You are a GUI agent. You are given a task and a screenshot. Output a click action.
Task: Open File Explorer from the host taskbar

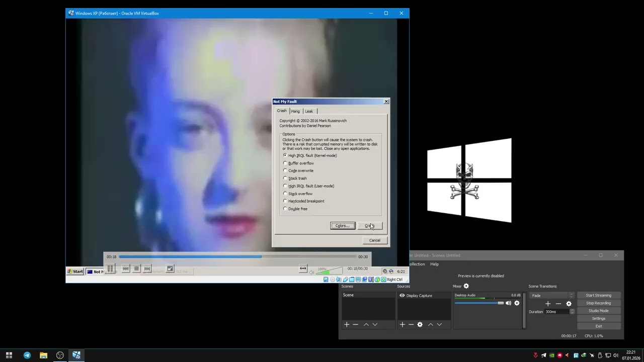[x=43, y=355]
